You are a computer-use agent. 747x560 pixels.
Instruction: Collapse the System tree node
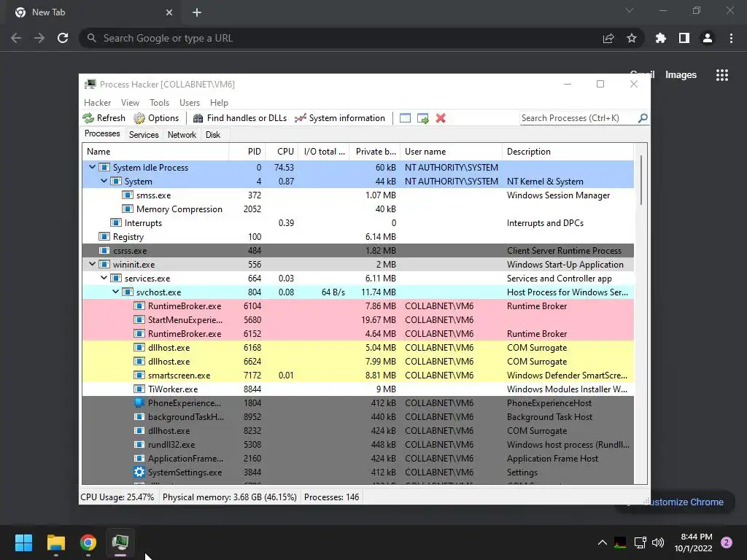coord(104,181)
